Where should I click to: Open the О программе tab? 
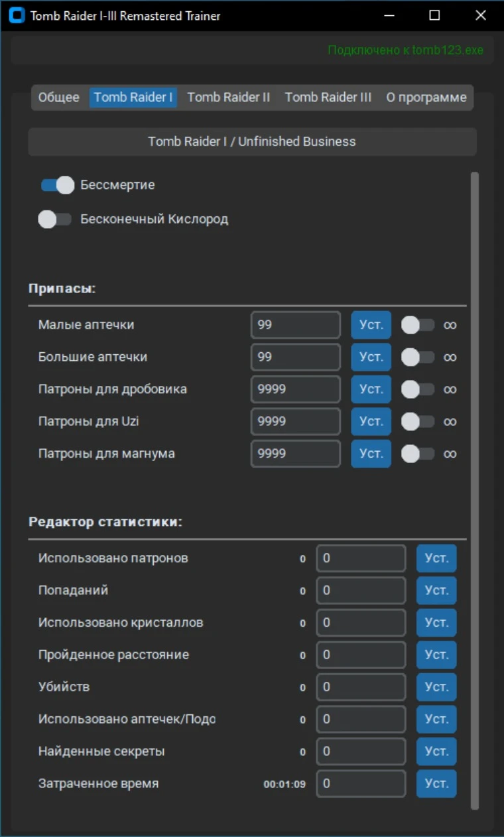coord(426,97)
